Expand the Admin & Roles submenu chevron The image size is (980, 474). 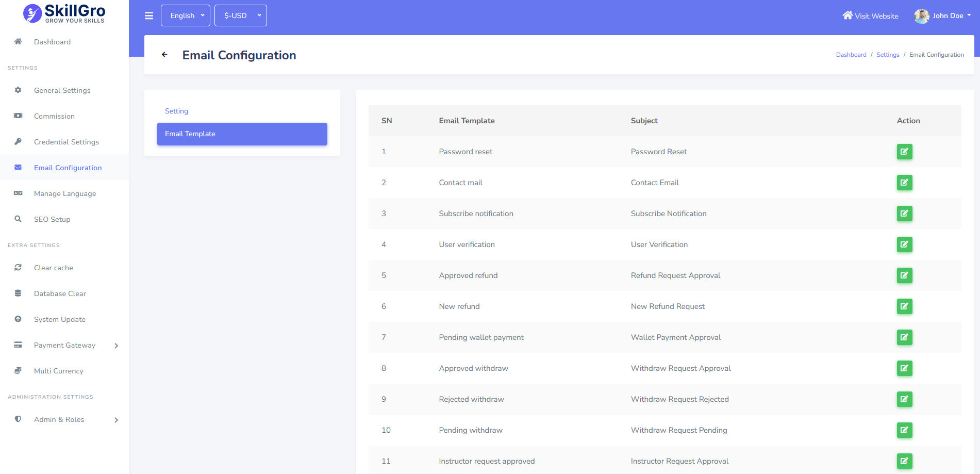117,420
